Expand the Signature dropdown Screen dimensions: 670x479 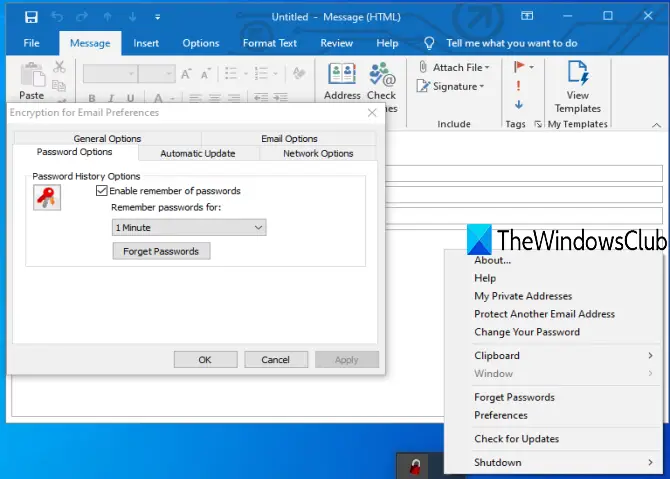click(481, 86)
